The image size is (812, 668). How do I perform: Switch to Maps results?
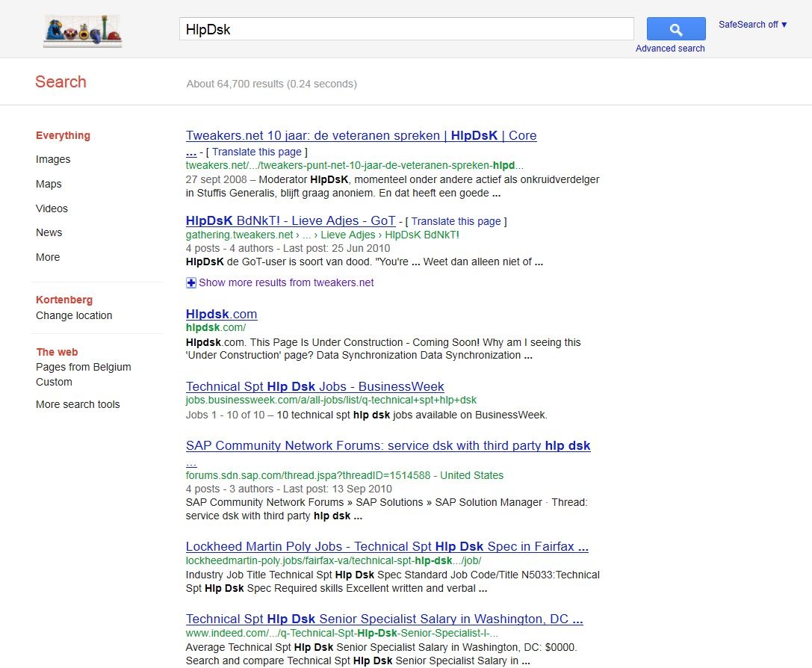[x=49, y=184]
